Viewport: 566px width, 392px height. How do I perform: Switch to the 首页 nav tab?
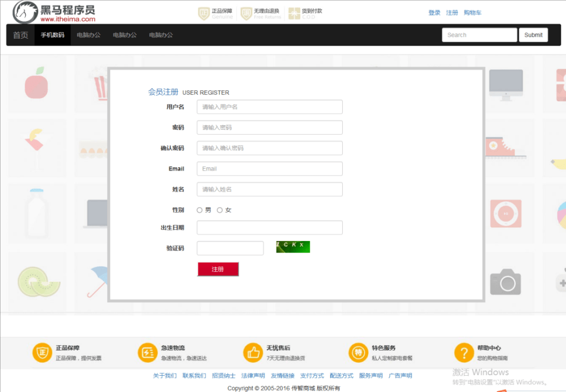point(20,35)
